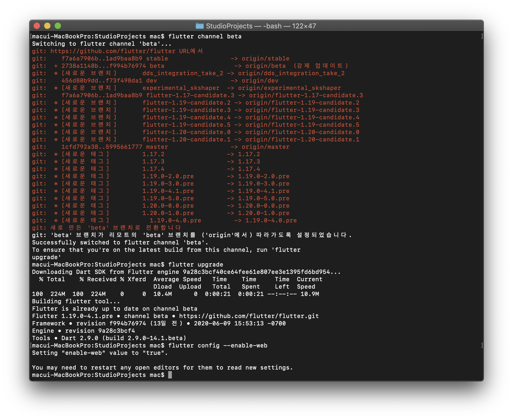Click the terminal cursor block at last prompt
The width and height of the screenshot is (513, 420).
click(170, 375)
